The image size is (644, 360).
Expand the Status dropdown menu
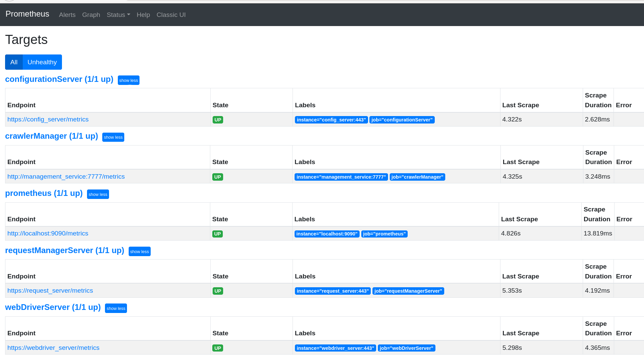pyautogui.click(x=118, y=15)
